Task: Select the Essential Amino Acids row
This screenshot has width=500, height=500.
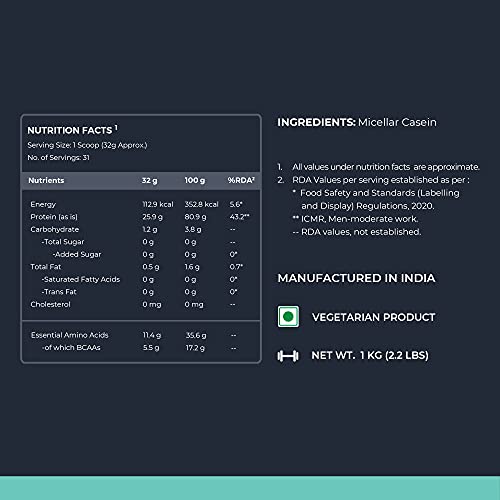Action: 140,335
